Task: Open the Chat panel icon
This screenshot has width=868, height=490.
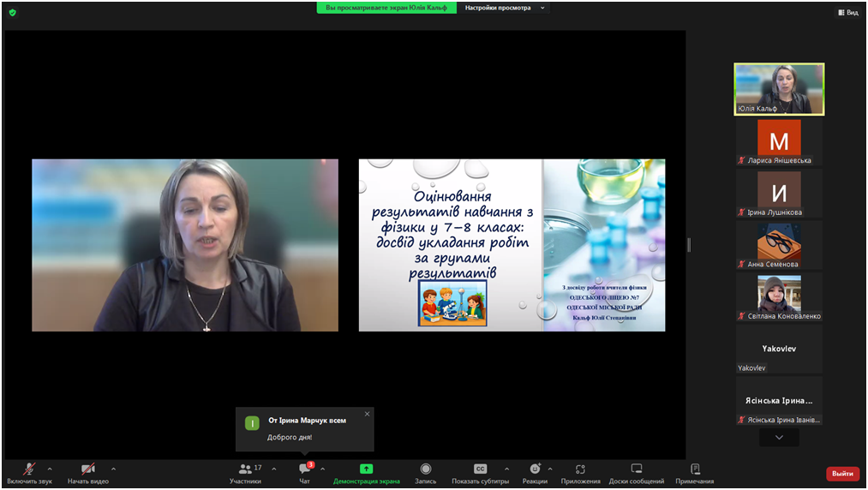Action: [x=304, y=469]
